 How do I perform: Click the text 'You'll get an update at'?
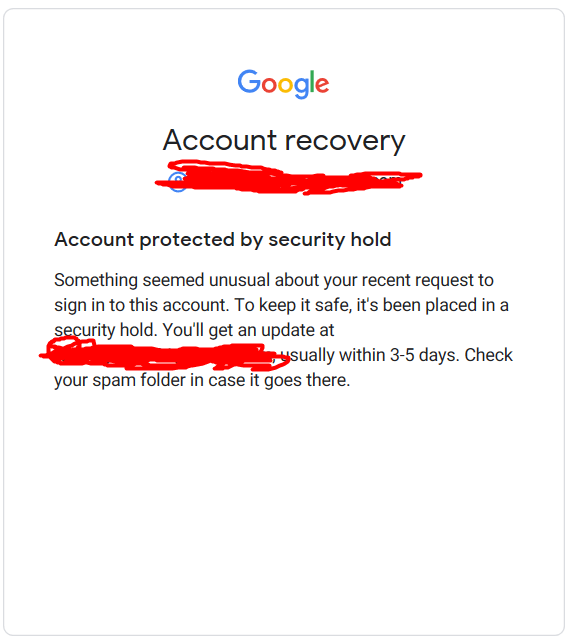click(x=249, y=330)
